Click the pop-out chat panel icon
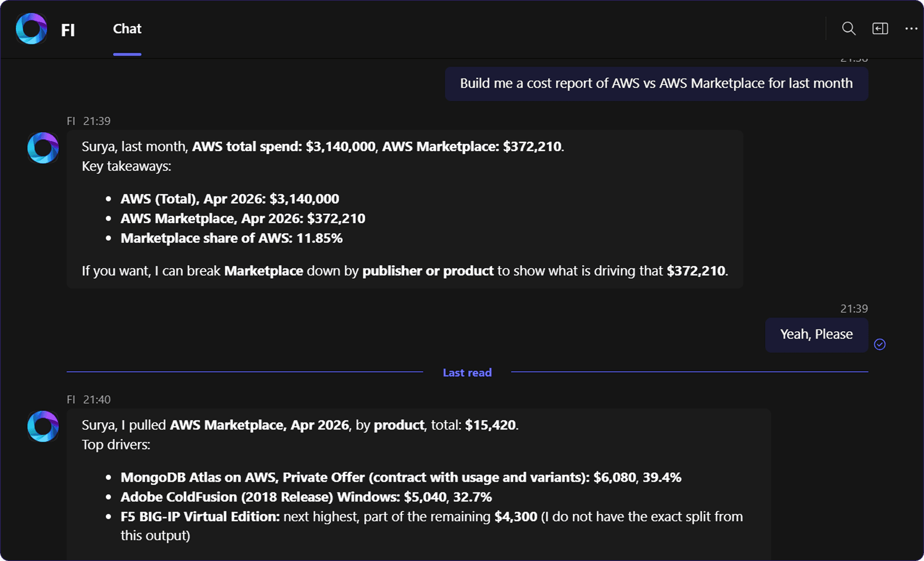This screenshot has height=561, width=924. click(x=880, y=29)
